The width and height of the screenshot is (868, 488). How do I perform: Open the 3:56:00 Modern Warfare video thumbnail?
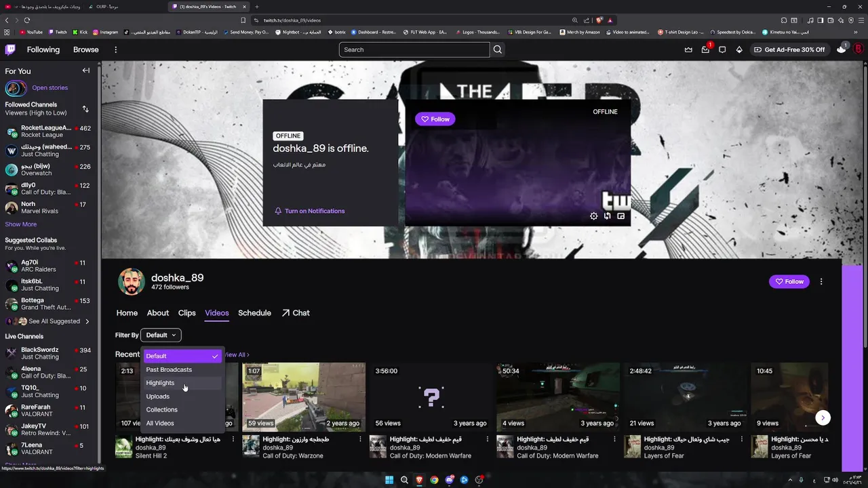(x=431, y=397)
